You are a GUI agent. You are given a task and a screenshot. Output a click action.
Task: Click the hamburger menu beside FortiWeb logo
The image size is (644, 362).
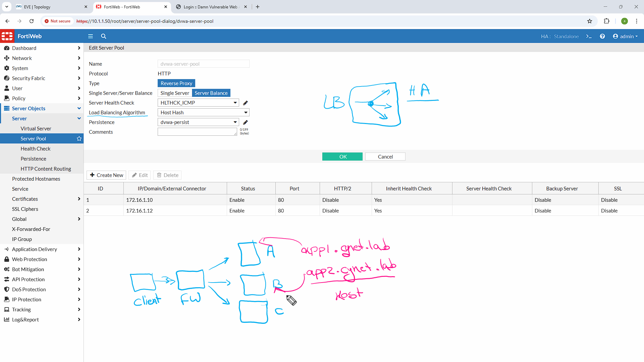[90, 36]
